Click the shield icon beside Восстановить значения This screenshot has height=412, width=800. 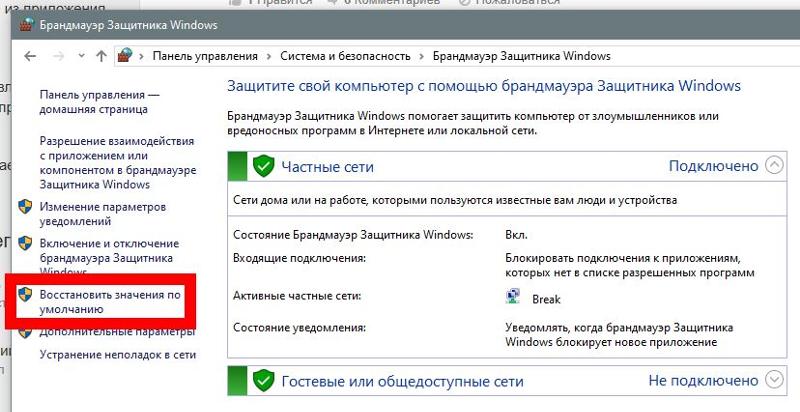point(25,295)
